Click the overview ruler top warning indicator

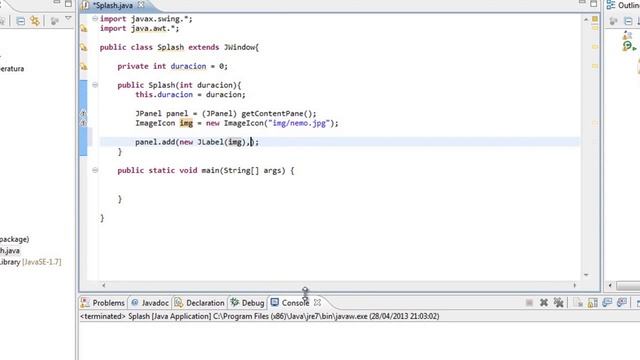[x=595, y=19]
